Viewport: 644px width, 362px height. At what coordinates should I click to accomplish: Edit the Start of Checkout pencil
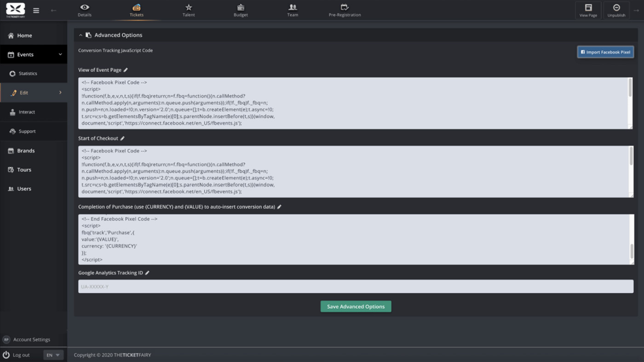(122, 138)
